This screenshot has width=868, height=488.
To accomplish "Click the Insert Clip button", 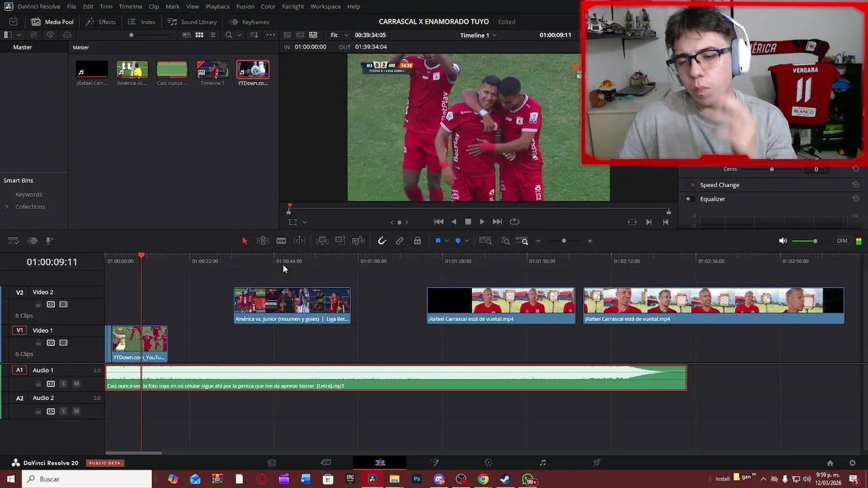I will (322, 241).
